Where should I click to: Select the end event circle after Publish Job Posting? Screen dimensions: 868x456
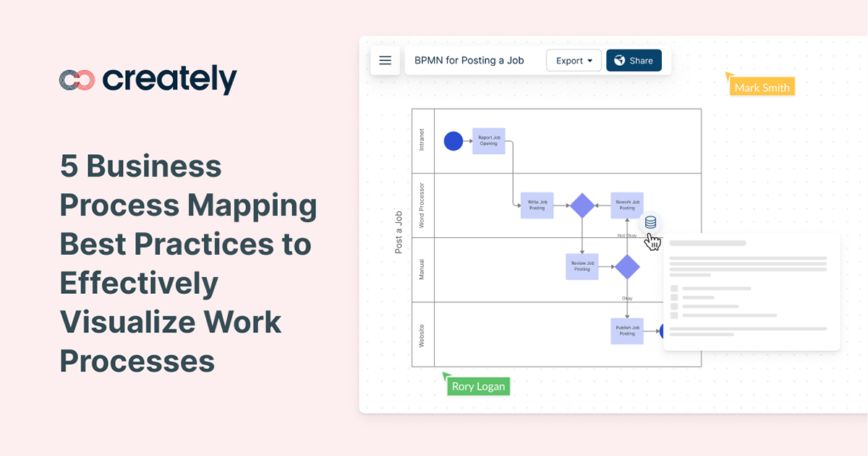(662, 331)
